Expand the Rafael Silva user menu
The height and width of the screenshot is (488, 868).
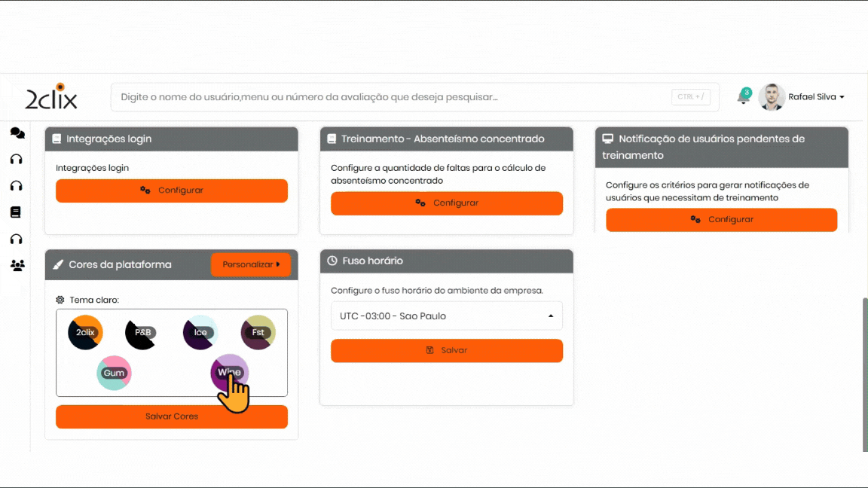(x=816, y=97)
